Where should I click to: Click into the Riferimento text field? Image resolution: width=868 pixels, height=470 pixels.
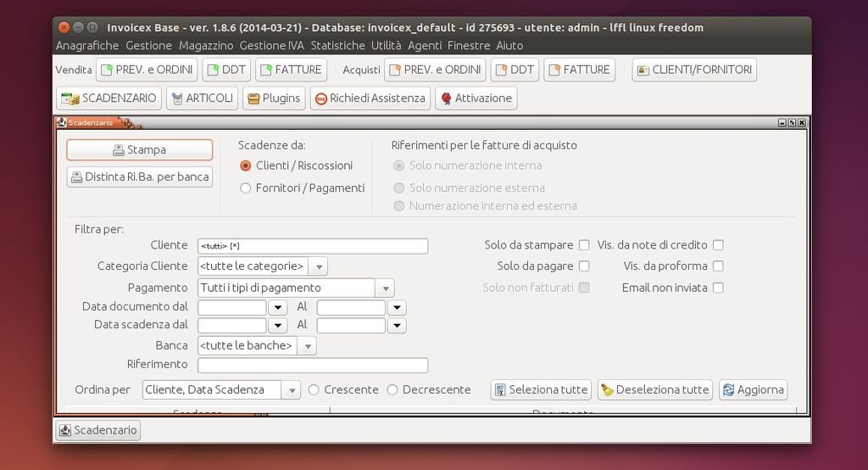(x=312, y=366)
